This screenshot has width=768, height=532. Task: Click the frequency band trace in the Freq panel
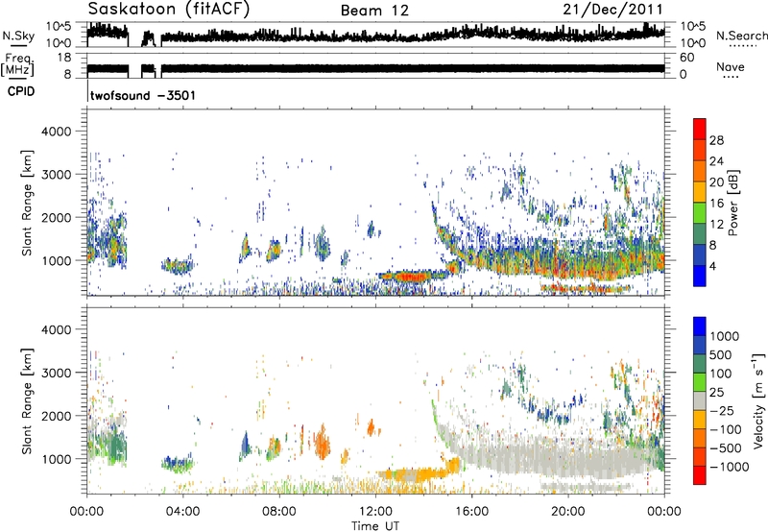click(375, 68)
